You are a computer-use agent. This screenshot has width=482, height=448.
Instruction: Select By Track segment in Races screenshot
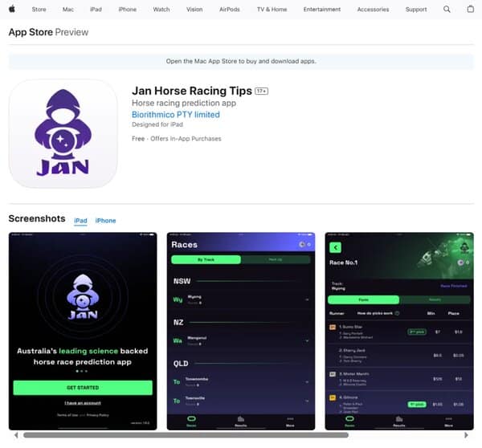pos(206,259)
